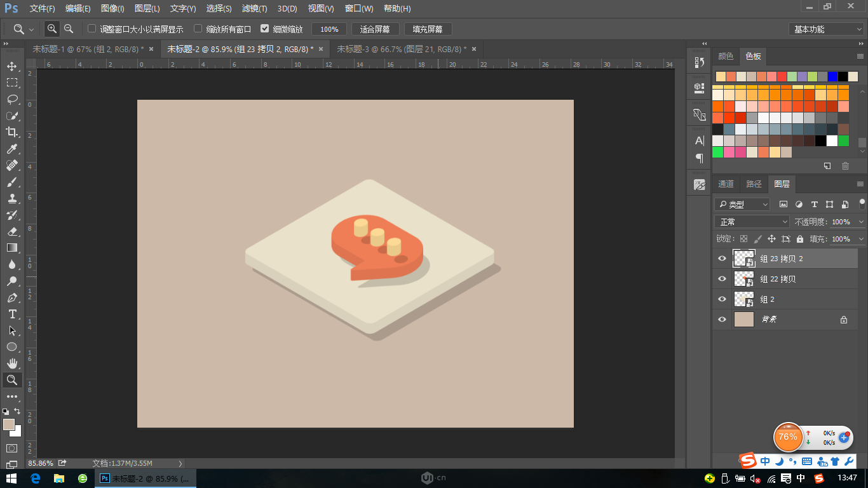868x488 pixels.
Task: Hide the 背景 layer
Action: point(721,319)
